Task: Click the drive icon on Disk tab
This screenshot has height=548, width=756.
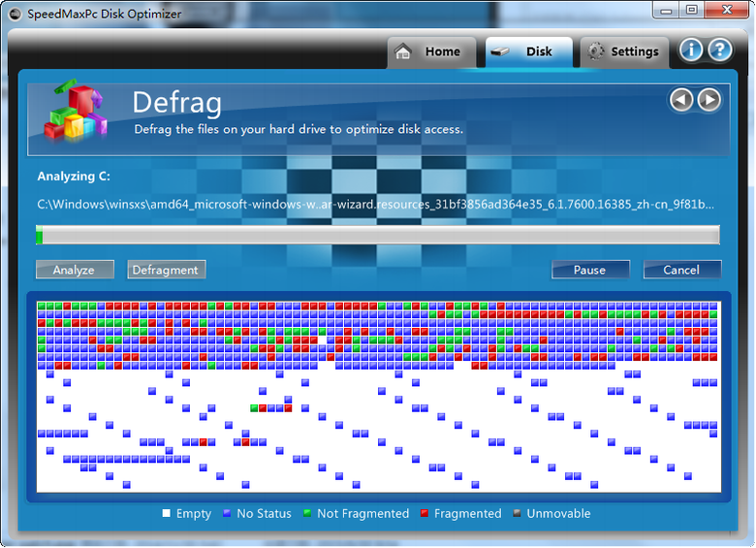Action: (x=501, y=52)
